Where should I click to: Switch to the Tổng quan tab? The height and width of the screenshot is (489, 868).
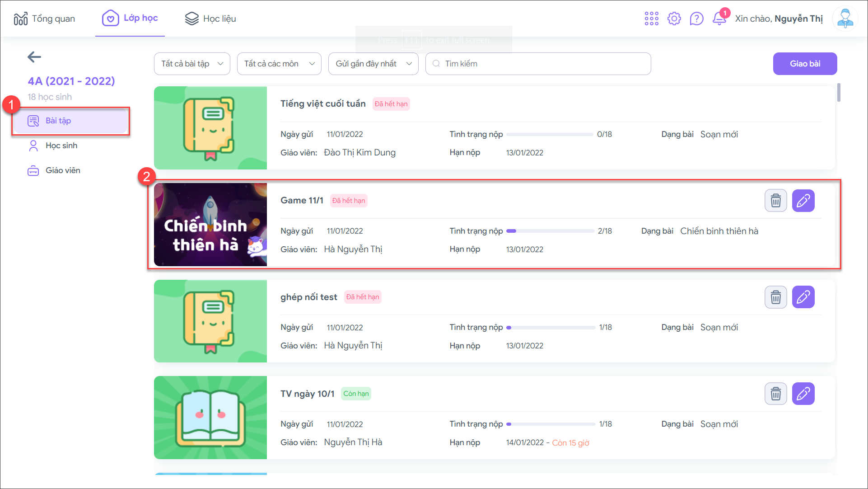tap(44, 19)
